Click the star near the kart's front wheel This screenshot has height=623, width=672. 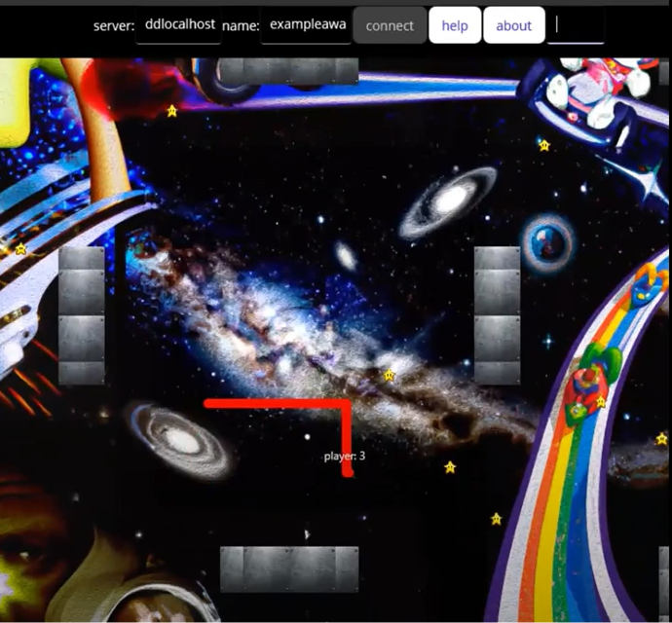point(544,146)
